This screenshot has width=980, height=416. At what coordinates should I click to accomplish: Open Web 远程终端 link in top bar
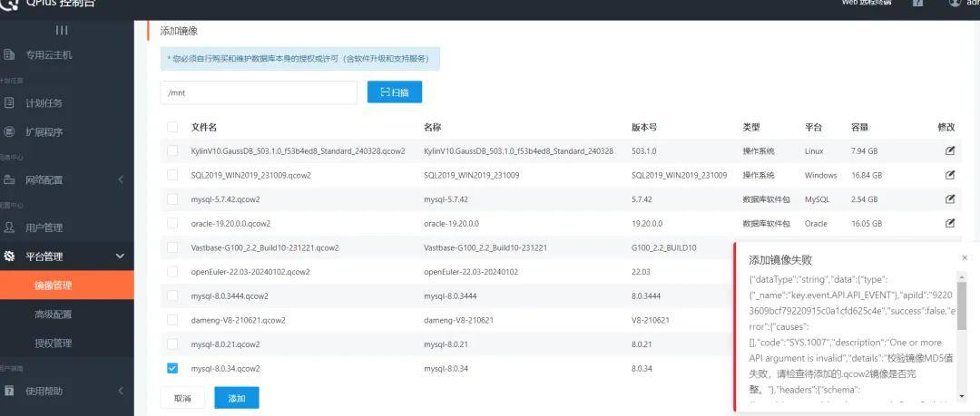[866, 3]
